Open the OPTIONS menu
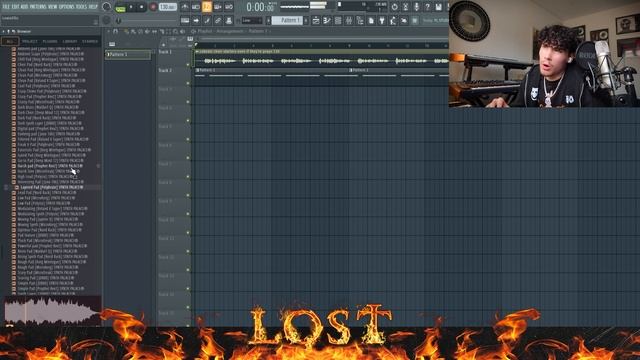 67,7
